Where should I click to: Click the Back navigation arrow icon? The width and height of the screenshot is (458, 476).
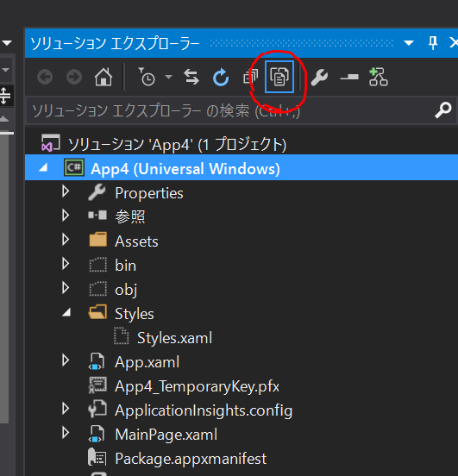coord(45,77)
